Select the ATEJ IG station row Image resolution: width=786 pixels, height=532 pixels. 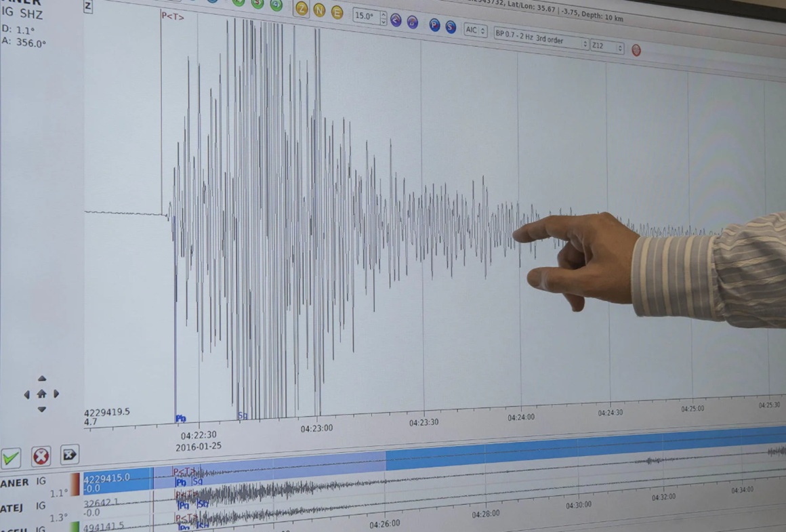point(23,508)
